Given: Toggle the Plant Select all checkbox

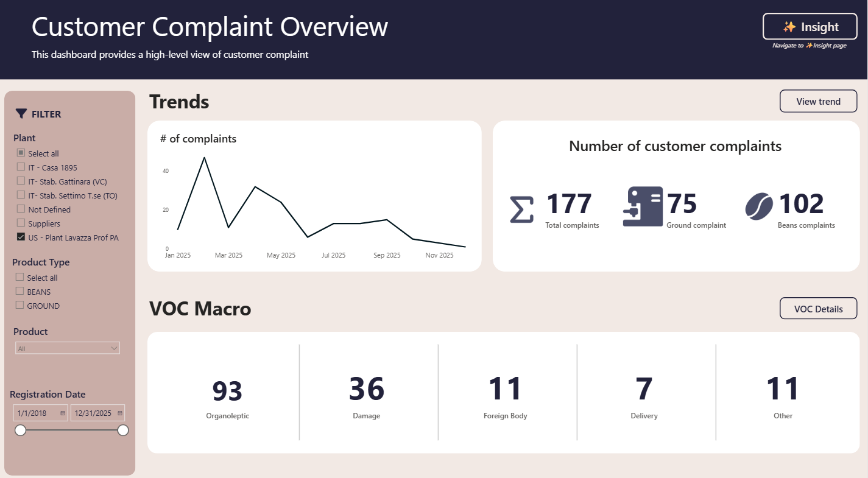Looking at the screenshot, I should click(21, 153).
